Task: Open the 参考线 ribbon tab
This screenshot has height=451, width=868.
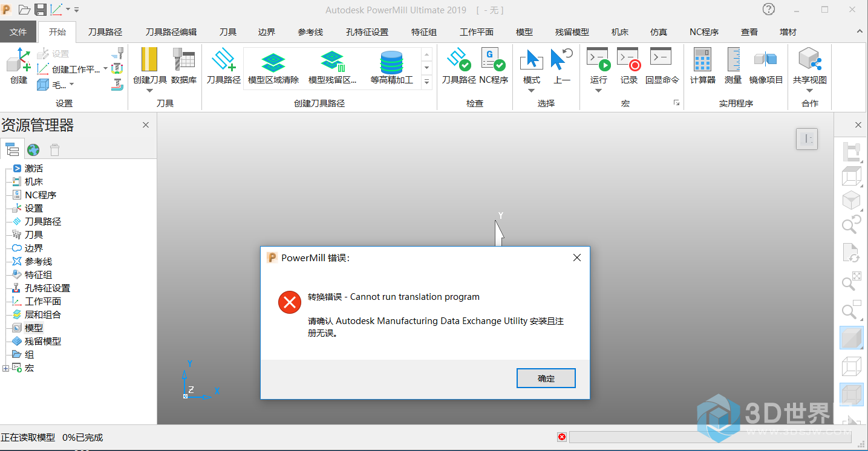Action: tap(310, 32)
